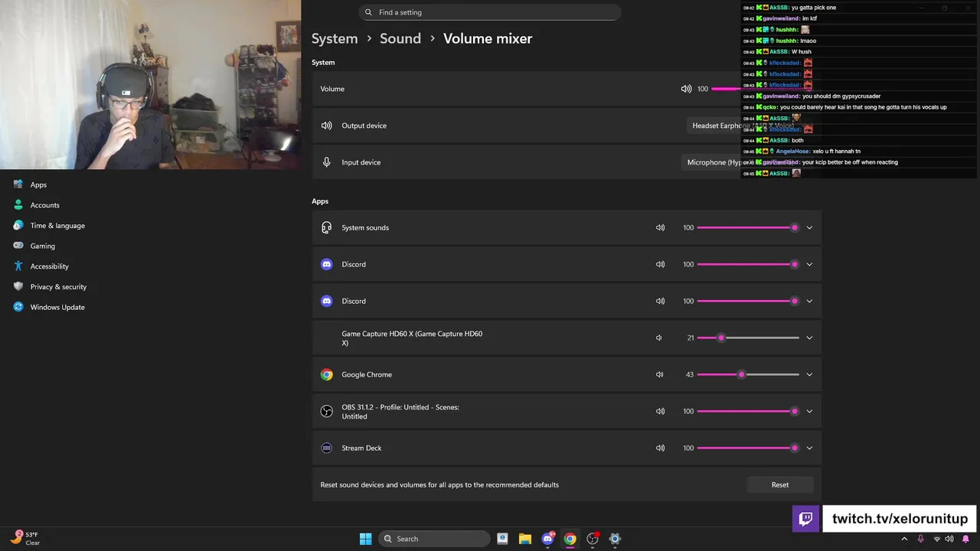The height and width of the screenshot is (551, 980).
Task: Adjust Google Chrome volume slider
Action: (748, 374)
